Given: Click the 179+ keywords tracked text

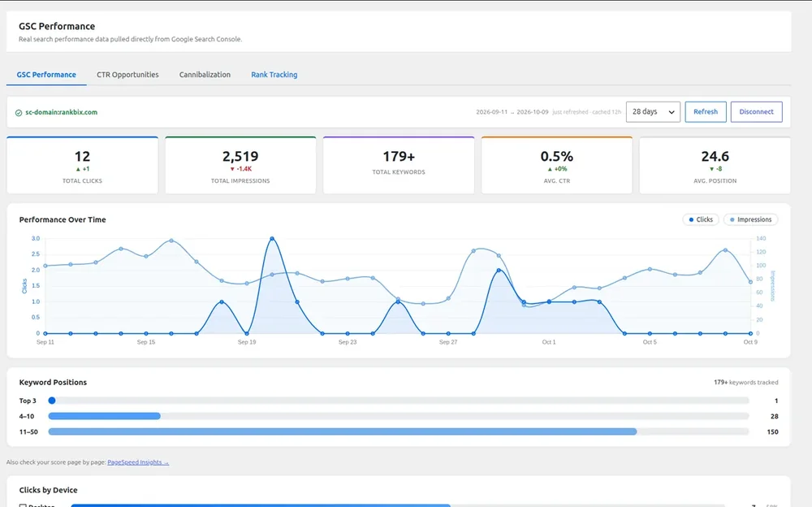Looking at the screenshot, I should pos(745,383).
